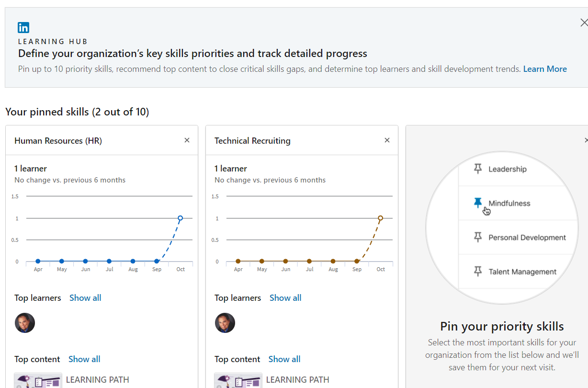588x388 pixels.
Task: Toggle the pin icon next to Personal Development
Action: point(477,237)
